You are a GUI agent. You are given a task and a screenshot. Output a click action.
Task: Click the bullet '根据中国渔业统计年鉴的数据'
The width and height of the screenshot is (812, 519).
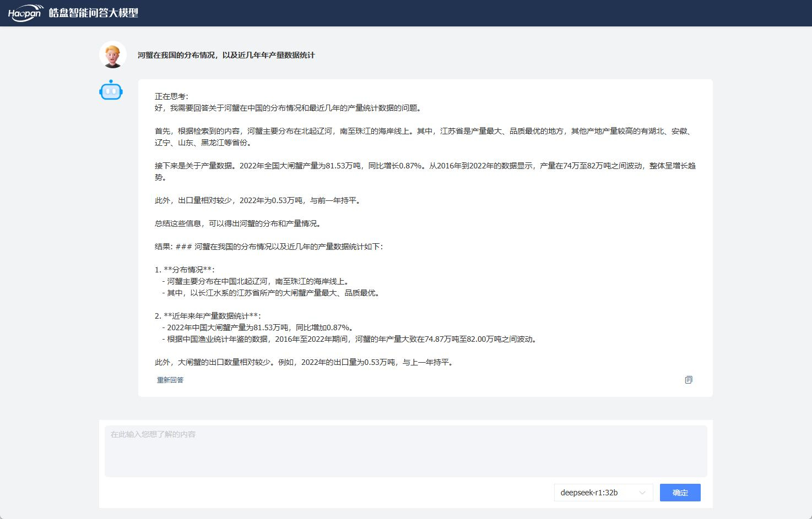[x=351, y=339]
